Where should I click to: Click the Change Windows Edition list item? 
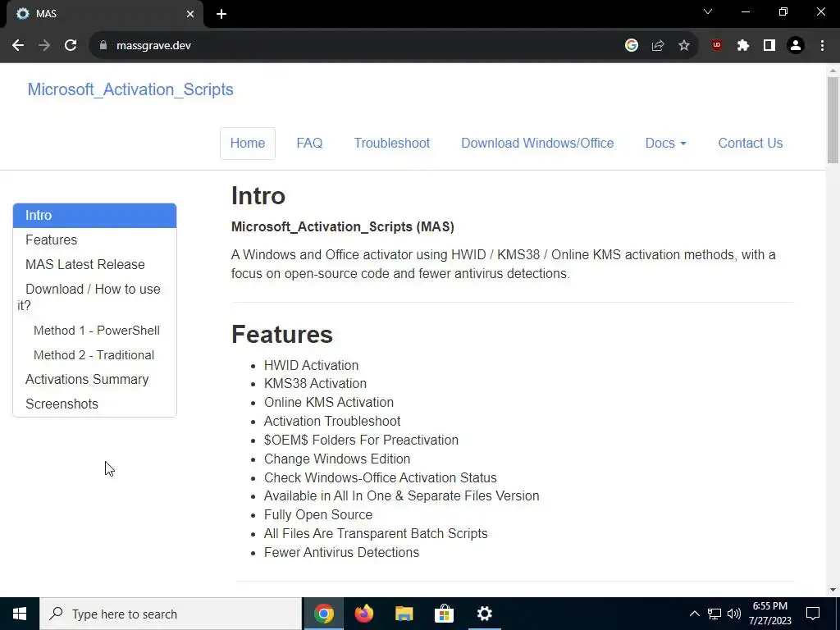pos(337,459)
